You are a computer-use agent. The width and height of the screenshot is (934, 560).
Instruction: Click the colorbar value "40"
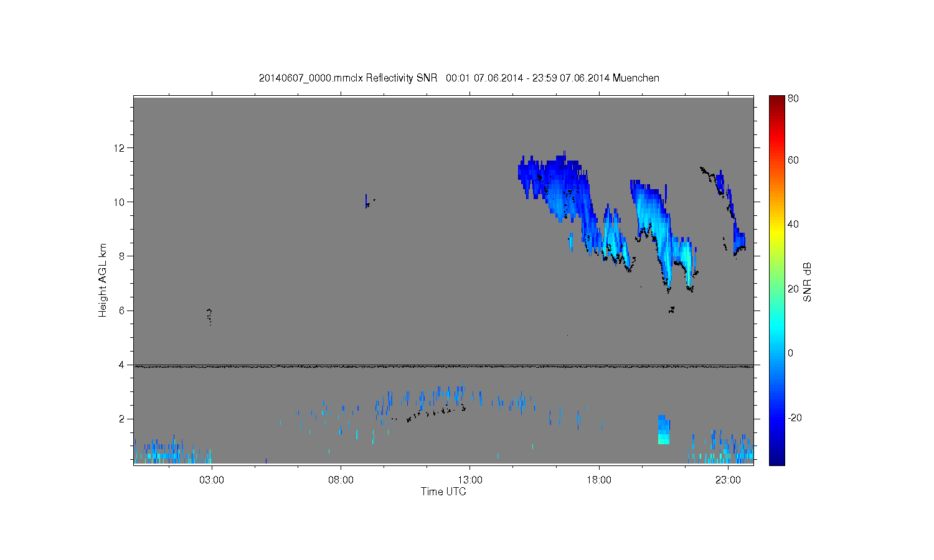pos(793,225)
